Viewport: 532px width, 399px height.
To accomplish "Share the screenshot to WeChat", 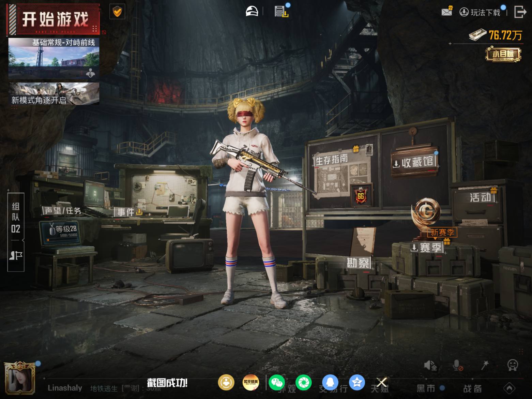I will [x=277, y=383].
